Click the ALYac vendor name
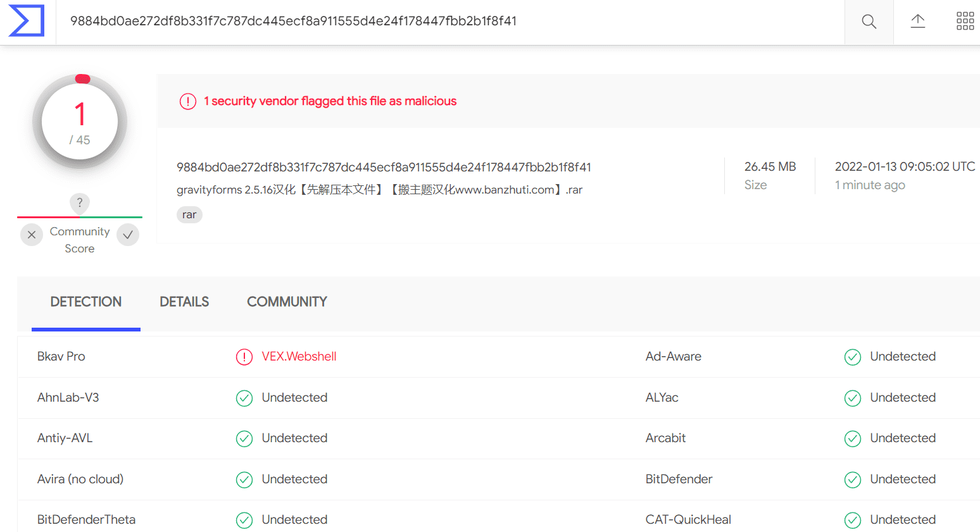 pyautogui.click(x=662, y=397)
